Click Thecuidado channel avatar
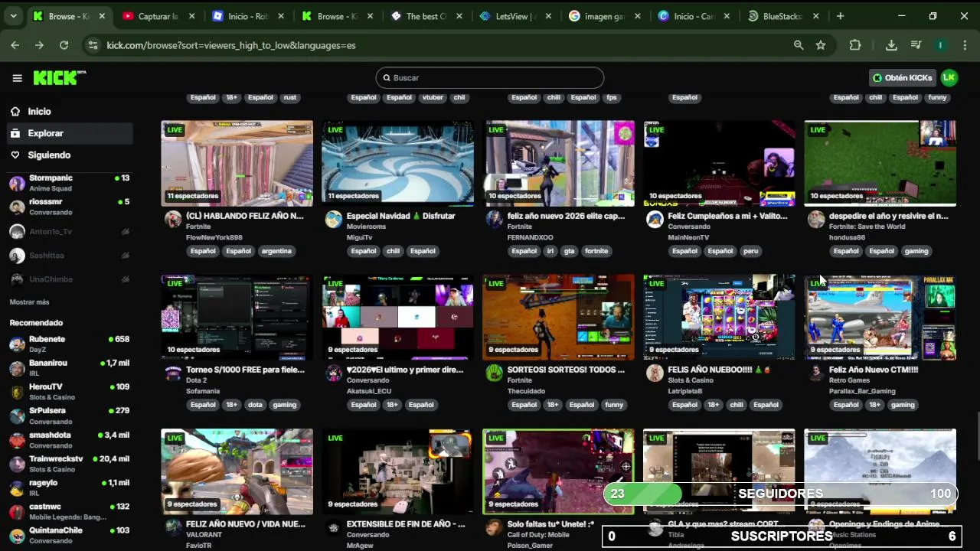Image resolution: width=980 pixels, height=551 pixels. [x=495, y=373]
